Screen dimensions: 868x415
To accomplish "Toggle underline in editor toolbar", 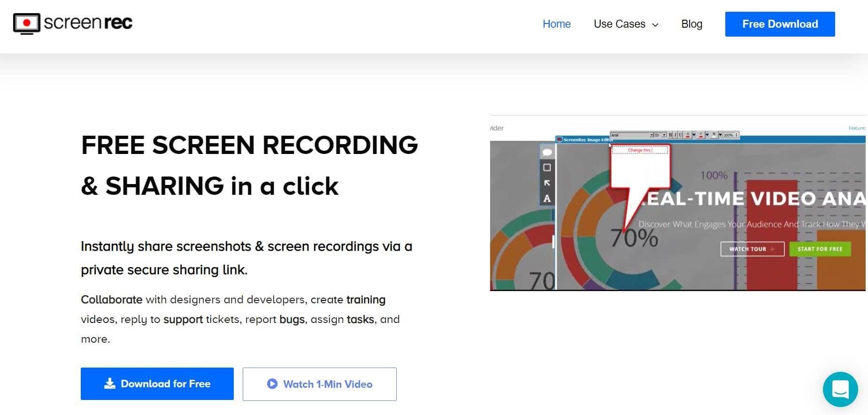I will tap(681, 135).
